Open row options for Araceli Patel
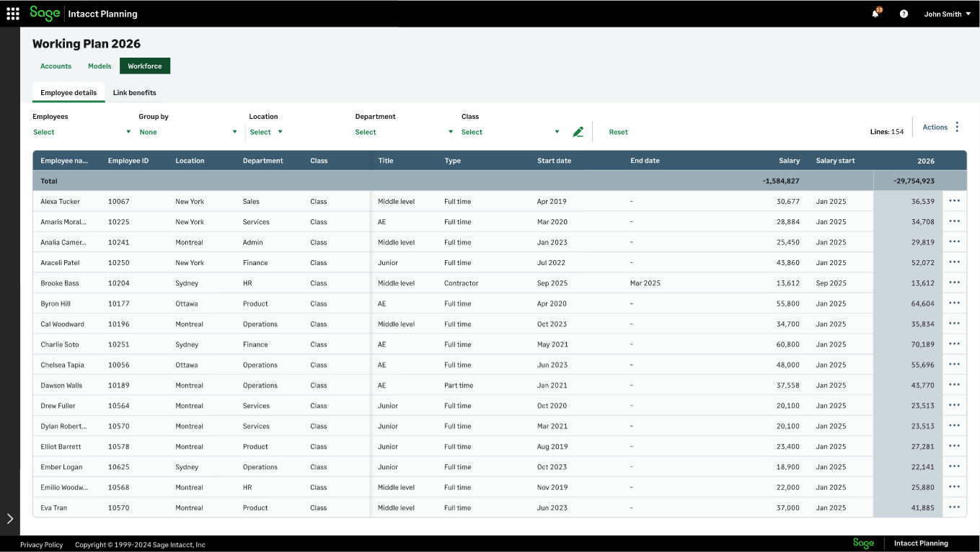The width and height of the screenshot is (980, 552). (955, 262)
